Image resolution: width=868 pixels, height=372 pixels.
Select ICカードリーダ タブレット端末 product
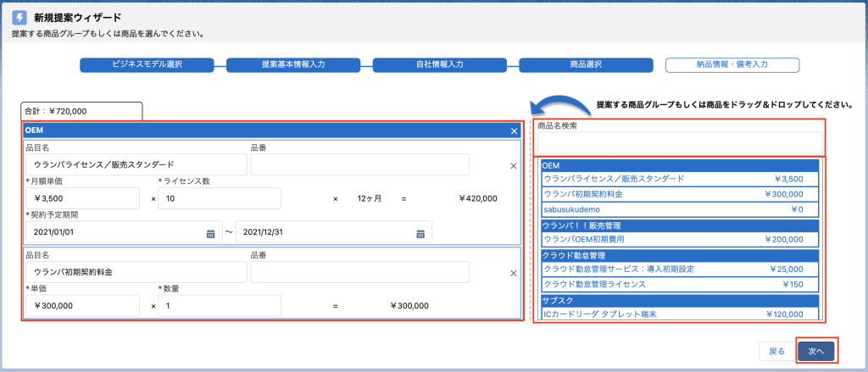[679, 314]
